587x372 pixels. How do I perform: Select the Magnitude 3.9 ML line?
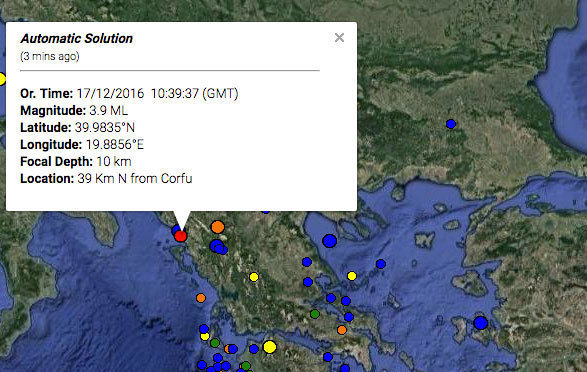click(74, 110)
